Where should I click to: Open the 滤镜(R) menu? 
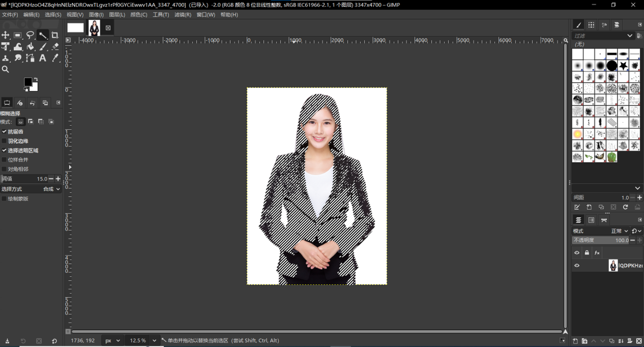click(183, 15)
